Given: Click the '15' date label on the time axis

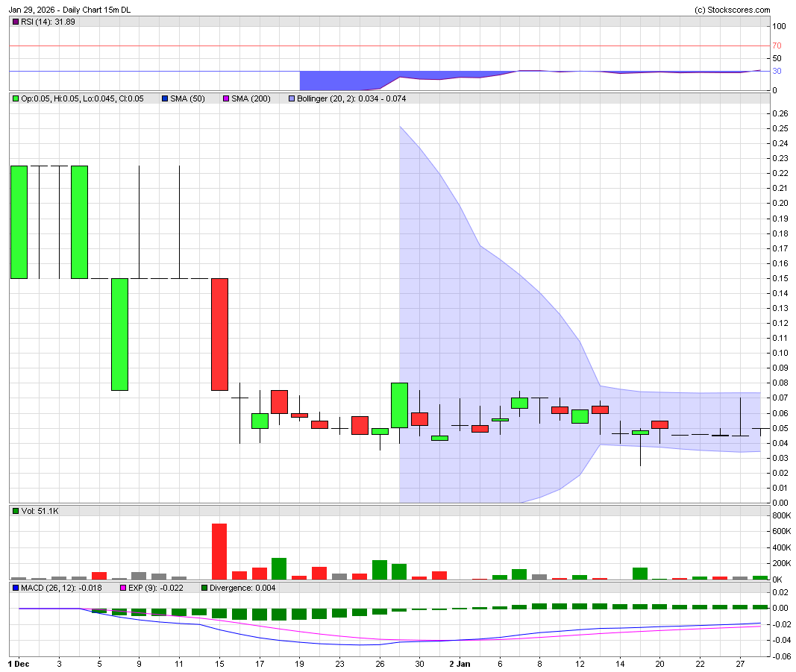Looking at the screenshot, I should pyautogui.click(x=219, y=663).
